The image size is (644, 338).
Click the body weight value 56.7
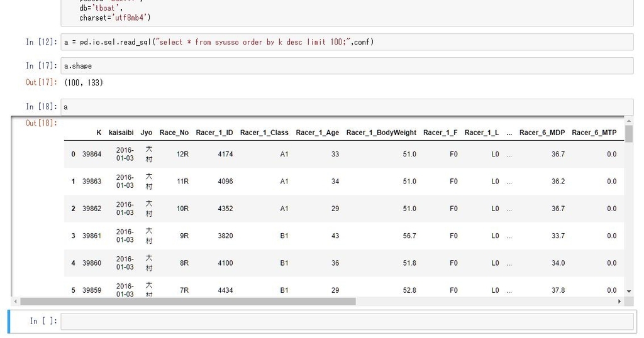(409, 236)
